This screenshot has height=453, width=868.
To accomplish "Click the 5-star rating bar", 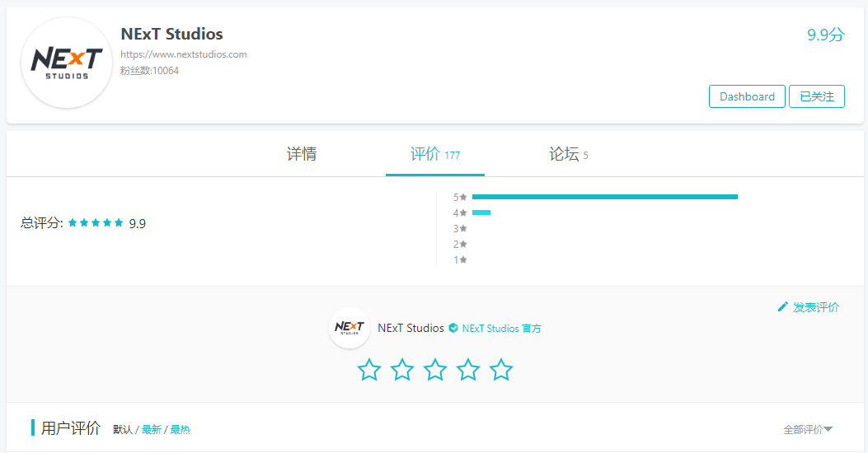I will (x=604, y=197).
